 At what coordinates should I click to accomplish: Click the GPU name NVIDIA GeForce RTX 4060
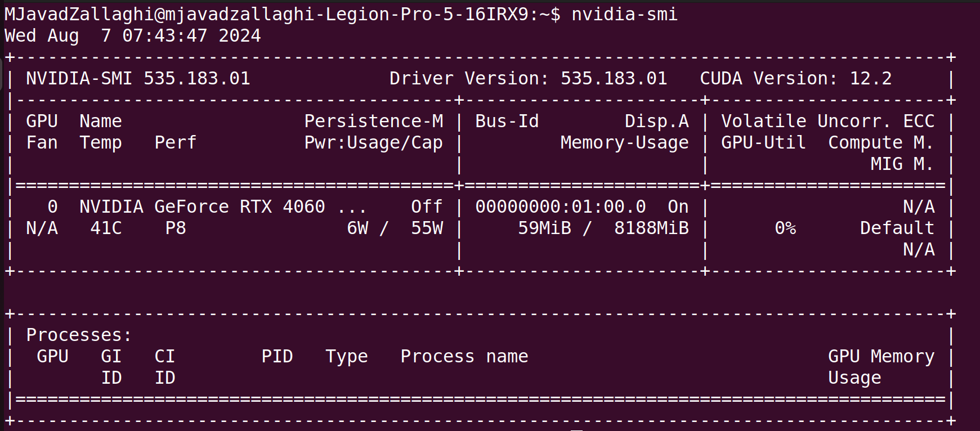[202, 206]
